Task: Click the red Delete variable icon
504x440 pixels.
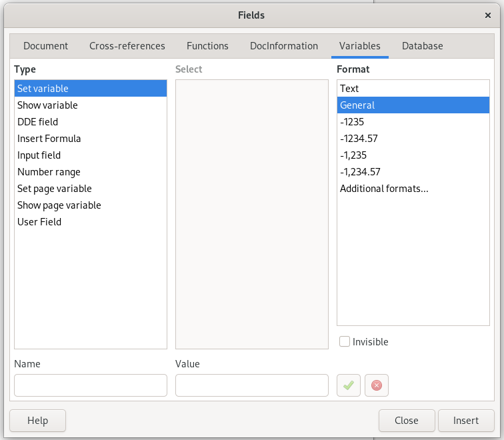Action: (377, 385)
